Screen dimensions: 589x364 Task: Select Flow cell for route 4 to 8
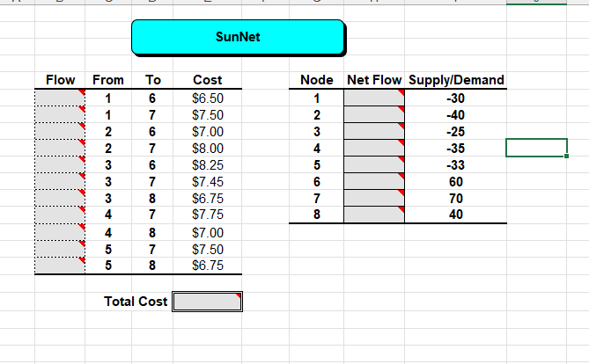[60, 232]
